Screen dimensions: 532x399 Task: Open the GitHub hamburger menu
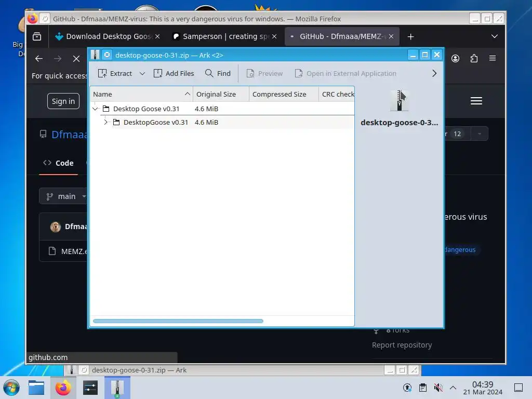point(476,101)
